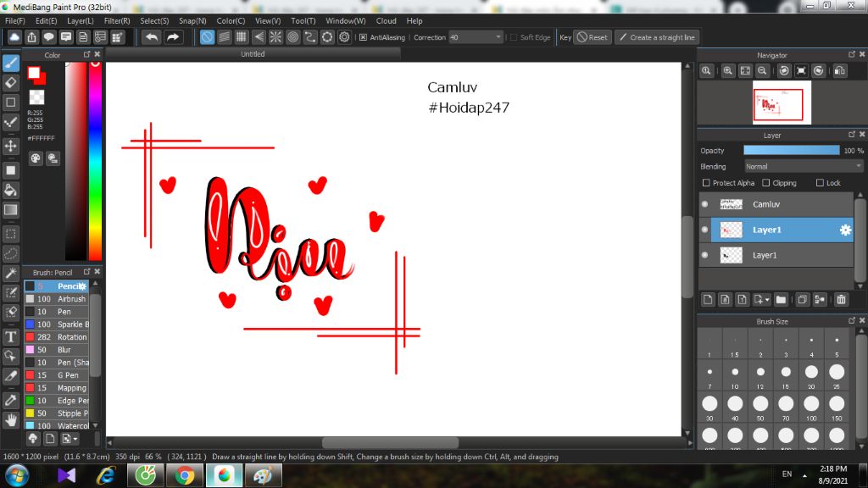The width and height of the screenshot is (868, 488).
Task: Open the Layer menu
Action: click(81, 21)
